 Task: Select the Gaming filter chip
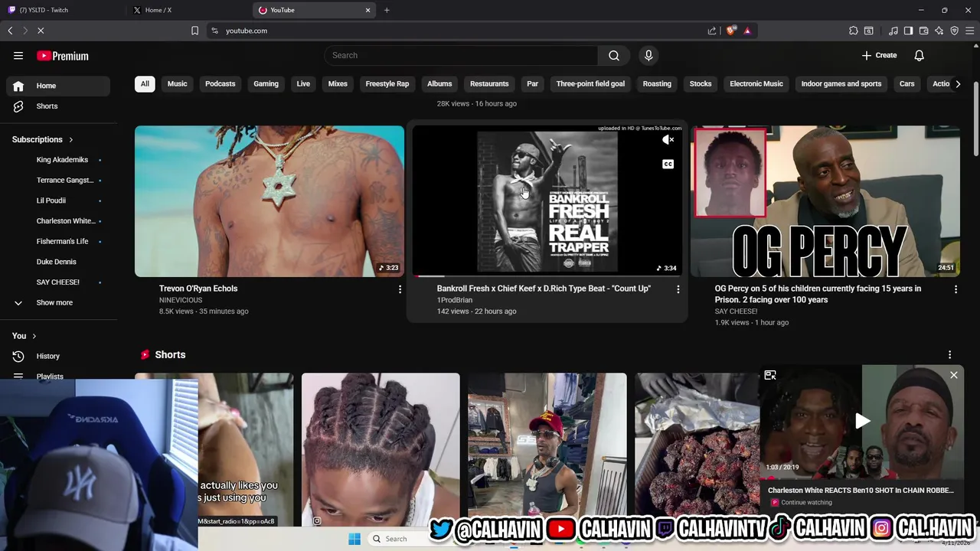pyautogui.click(x=266, y=83)
